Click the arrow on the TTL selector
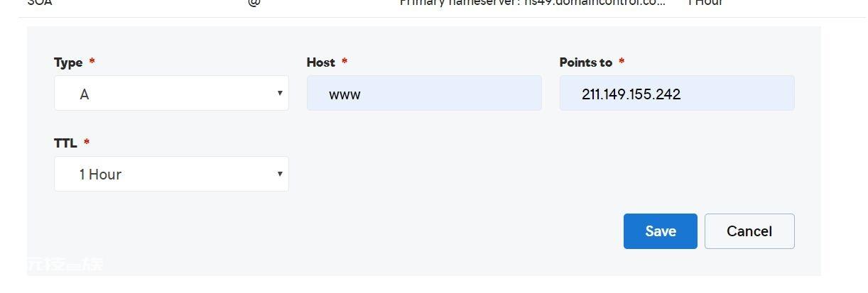This screenshot has height=293, width=868. (x=280, y=174)
